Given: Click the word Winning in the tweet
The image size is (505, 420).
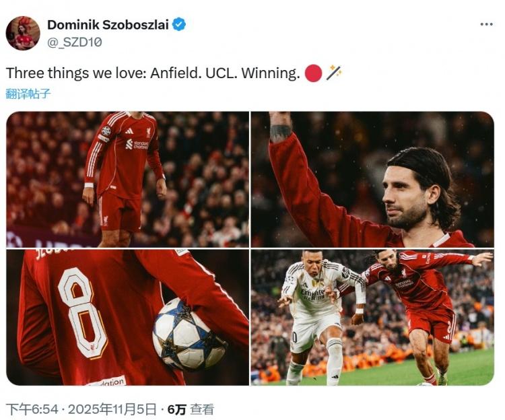Looking at the screenshot, I should pos(271,73).
